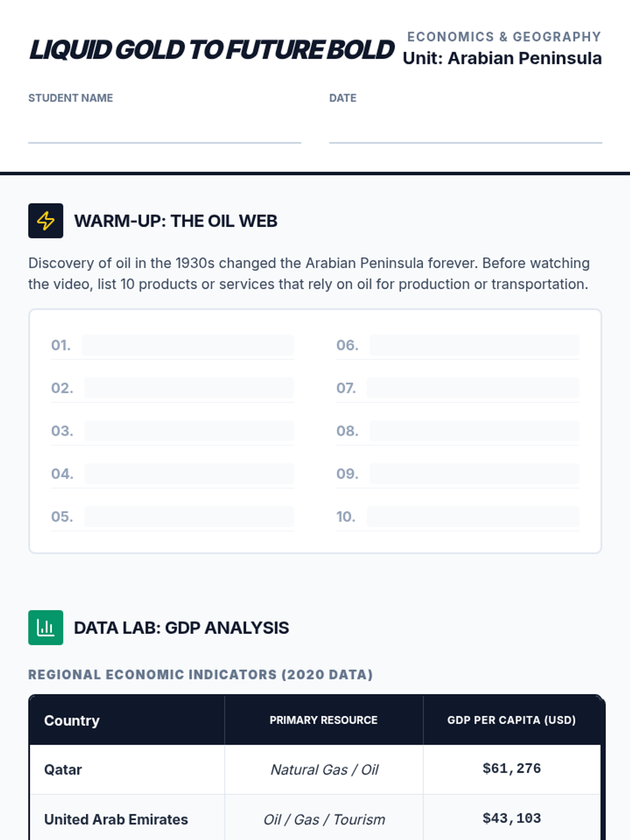Click answer field number 08
The image size is (630, 840).
click(x=474, y=431)
